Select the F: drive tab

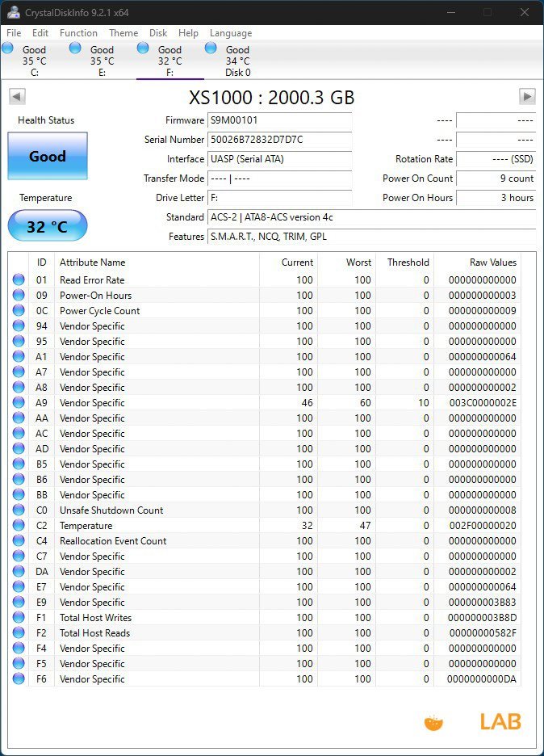pos(170,61)
